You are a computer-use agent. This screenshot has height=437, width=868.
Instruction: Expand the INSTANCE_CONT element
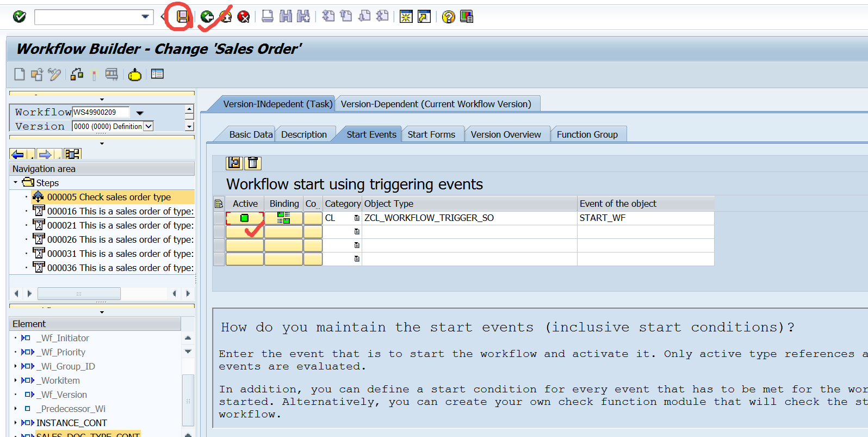pyautogui.click(x=16, y=423)
